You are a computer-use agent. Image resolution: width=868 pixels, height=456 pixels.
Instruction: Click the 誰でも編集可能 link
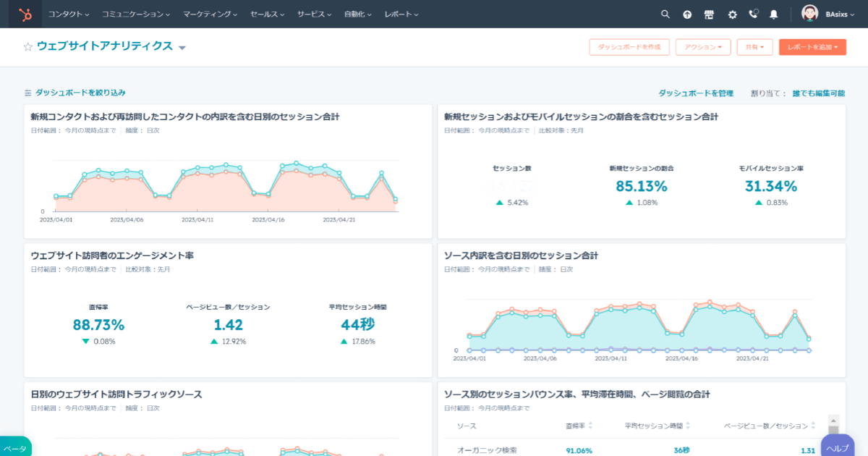point(819,93)
